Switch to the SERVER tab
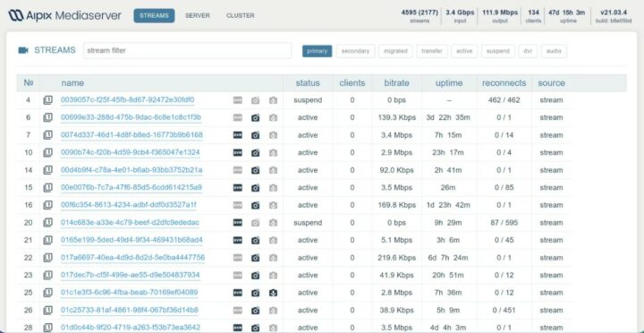This screenshot has height=333, width=644. [198, 15]
